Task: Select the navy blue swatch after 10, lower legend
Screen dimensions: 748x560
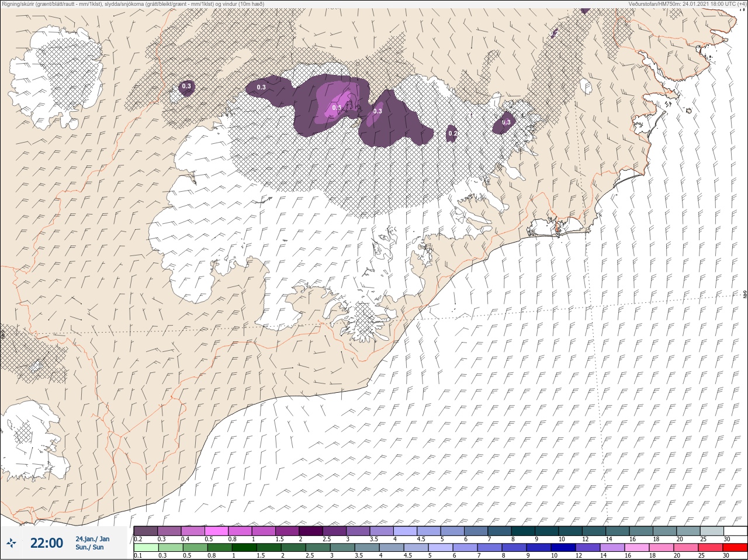Action: coord(563,548)
